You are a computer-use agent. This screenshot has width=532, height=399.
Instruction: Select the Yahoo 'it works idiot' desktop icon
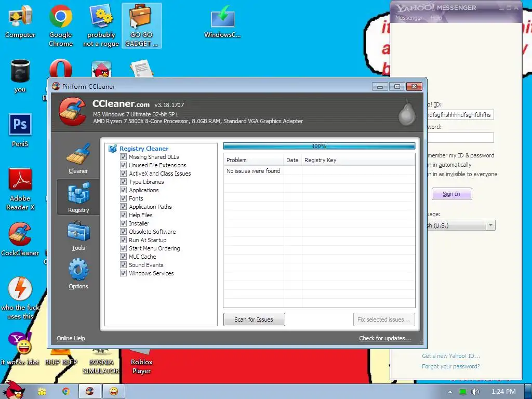click(x=20, y=349)
